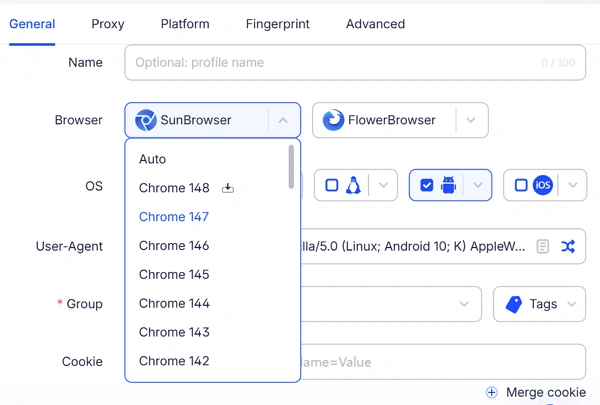The image size is (600, 405).
Task: Open the Android version dropdown chevron
Action: point(478,185)
